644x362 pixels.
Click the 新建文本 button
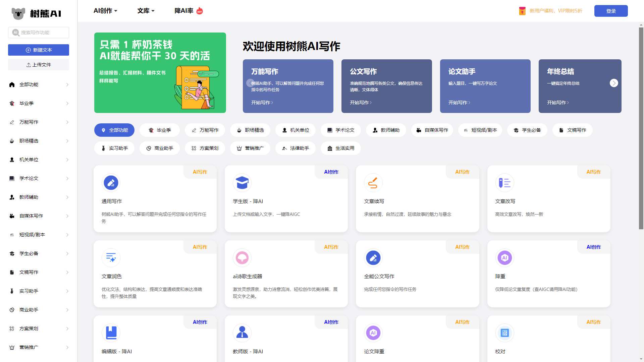tap(39, 50)
